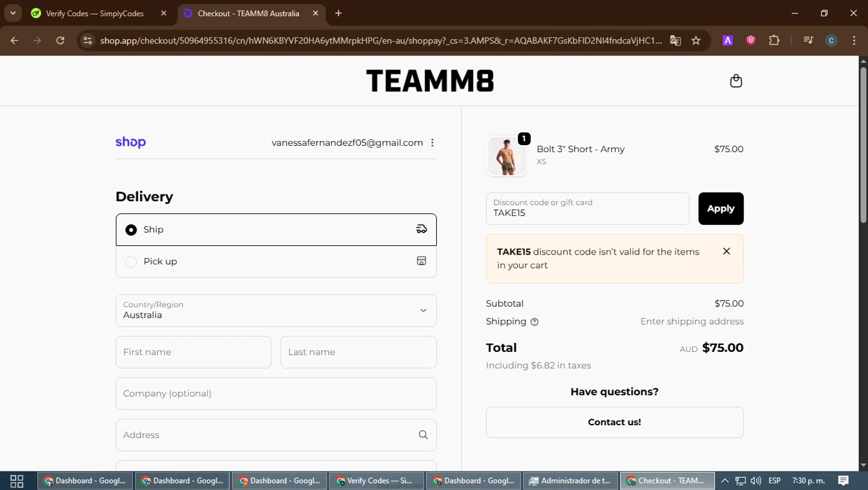Select the Pick up delivery option
Screen dimensions: 868x490
tap(276, 261)
